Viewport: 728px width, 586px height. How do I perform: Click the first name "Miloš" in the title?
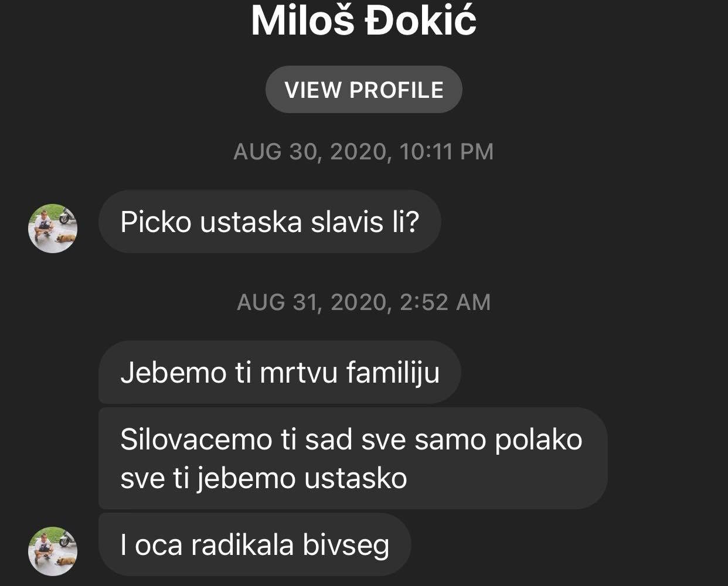point(302,21)
